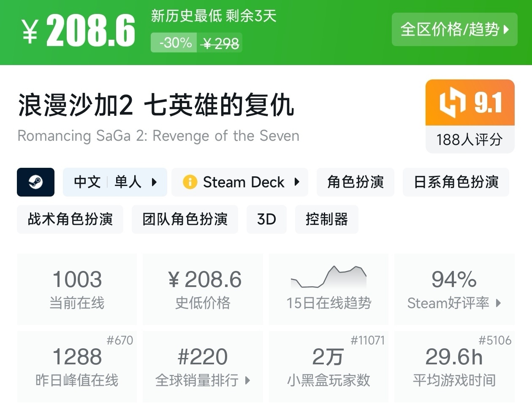Select the 日系角色扮演 tag
Image resolution: width=532 pixels, height=410 pixels.
pos(456,182)
